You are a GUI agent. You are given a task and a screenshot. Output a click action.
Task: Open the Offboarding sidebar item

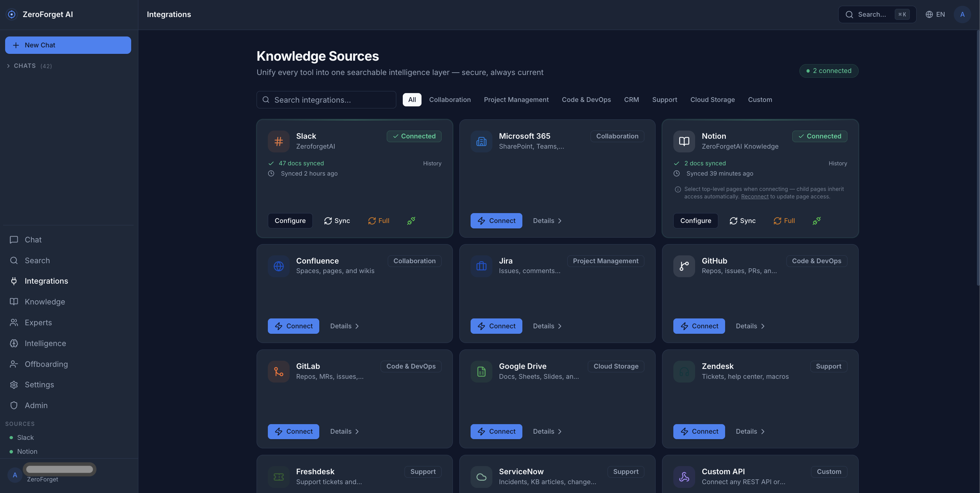tap(46, 364)
